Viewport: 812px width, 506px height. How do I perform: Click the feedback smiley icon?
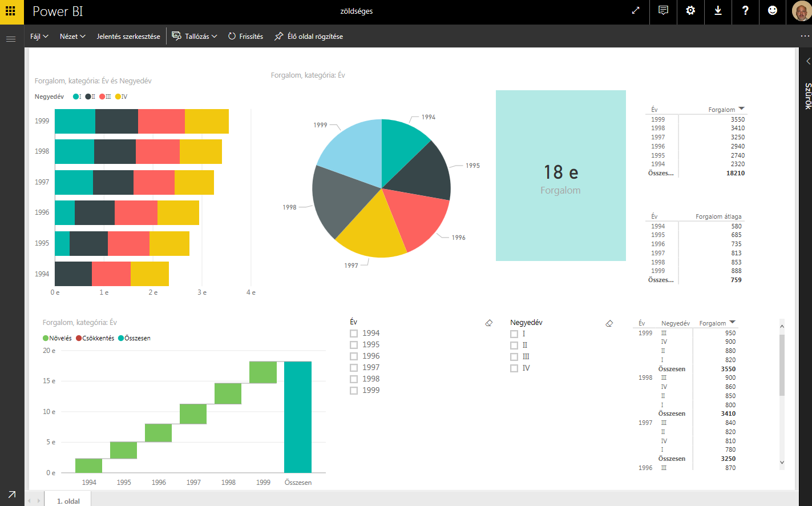click(773, 10)
